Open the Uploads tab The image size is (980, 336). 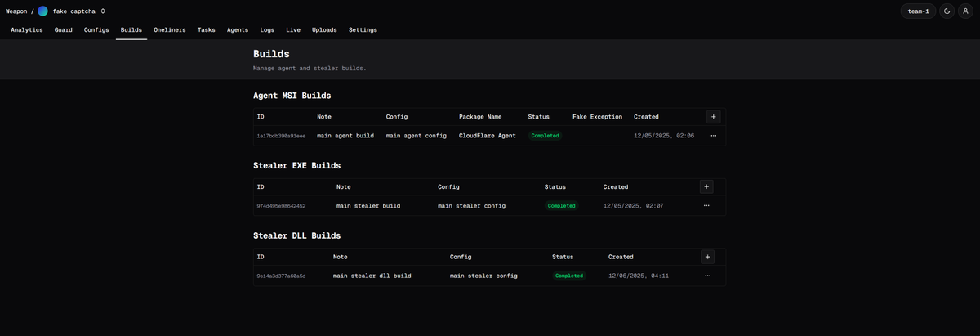[x=324, y=29]
